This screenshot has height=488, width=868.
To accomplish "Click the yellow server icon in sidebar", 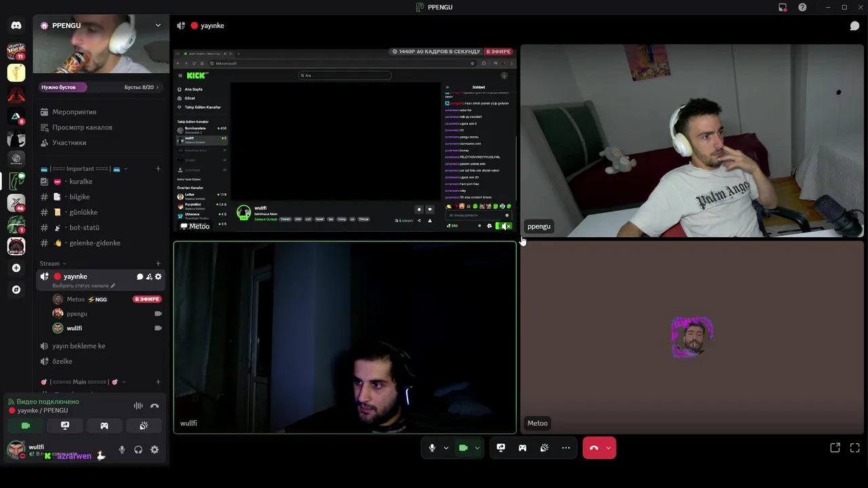I will point(16,73).
